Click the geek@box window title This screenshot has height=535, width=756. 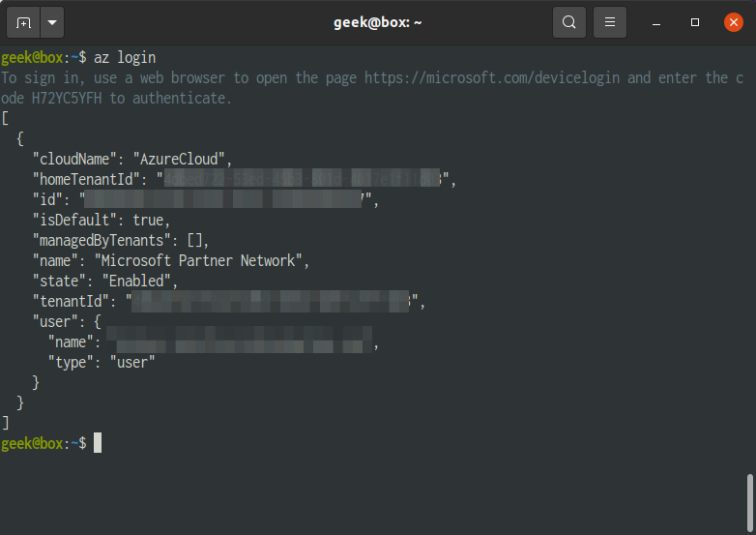tap(378, 22)
